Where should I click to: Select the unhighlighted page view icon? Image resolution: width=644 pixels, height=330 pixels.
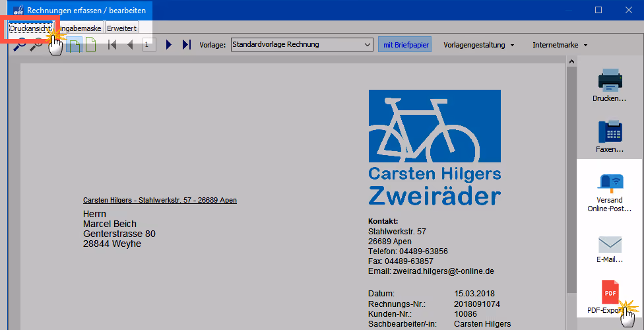click(x=90, y=44)
